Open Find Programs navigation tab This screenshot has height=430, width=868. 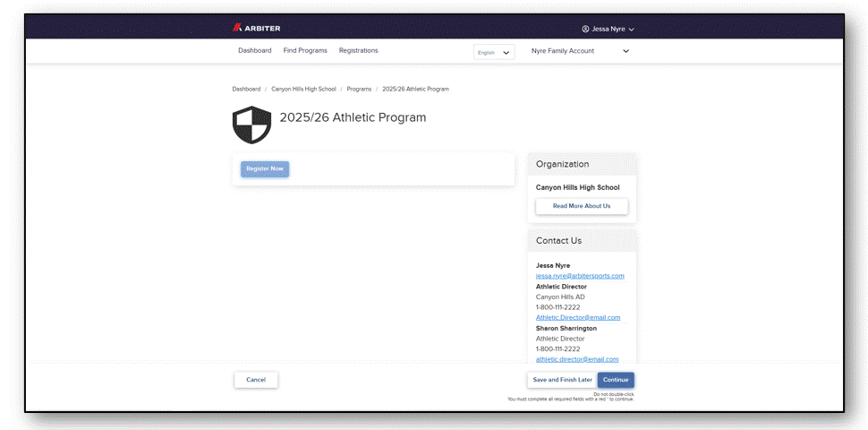[x=305, y=50]
